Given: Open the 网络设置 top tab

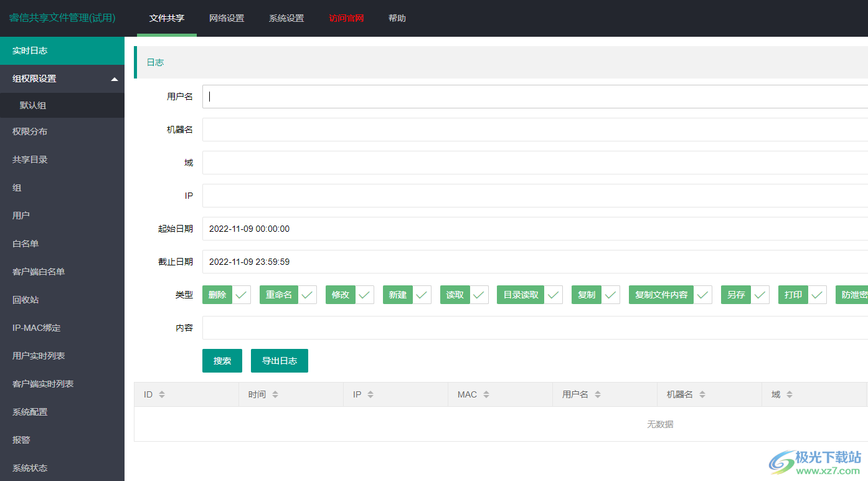Looking at the screenshot, I should coord(227,18).
